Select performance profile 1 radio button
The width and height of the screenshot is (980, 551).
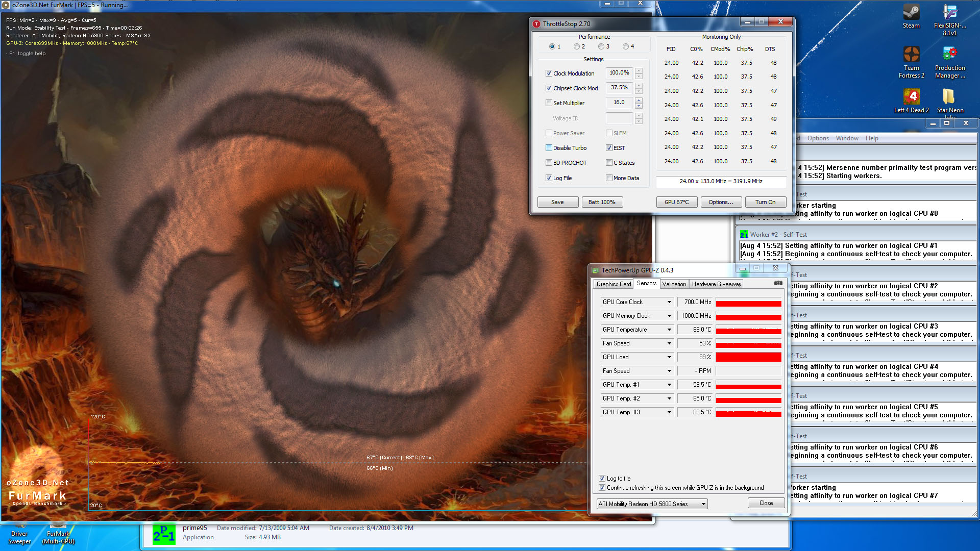pyautogui.click(x=552, y=46)
